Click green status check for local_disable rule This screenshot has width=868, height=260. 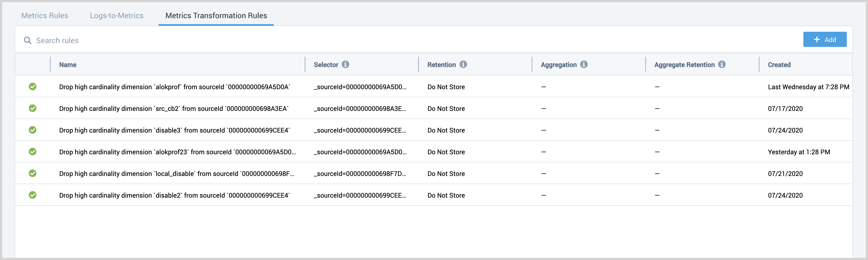pyautogui.click(x=33, y=173)
